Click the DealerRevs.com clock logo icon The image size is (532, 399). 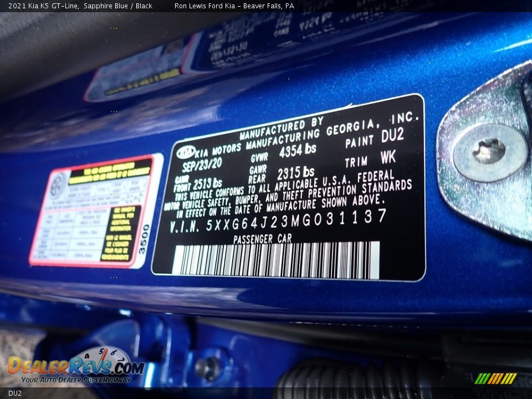pos(104,361)
